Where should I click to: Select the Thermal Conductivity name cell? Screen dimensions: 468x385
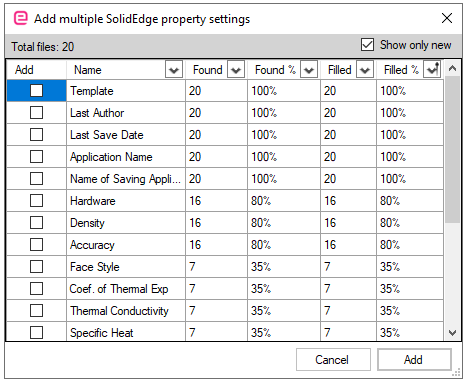pyautogui.click(x=126, y=311)
